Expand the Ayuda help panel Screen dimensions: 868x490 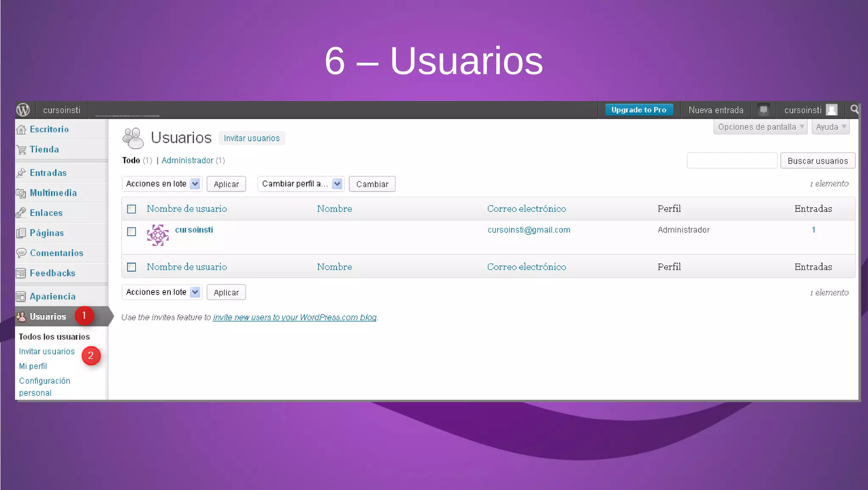click(831, 127)
